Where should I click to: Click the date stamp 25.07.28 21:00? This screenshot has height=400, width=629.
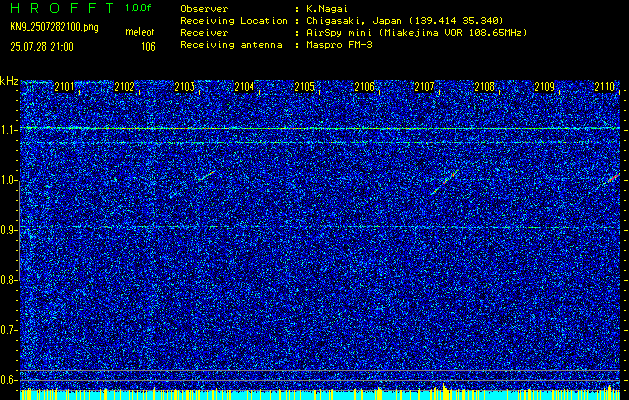pyautogui.click(x=42, y=47)
